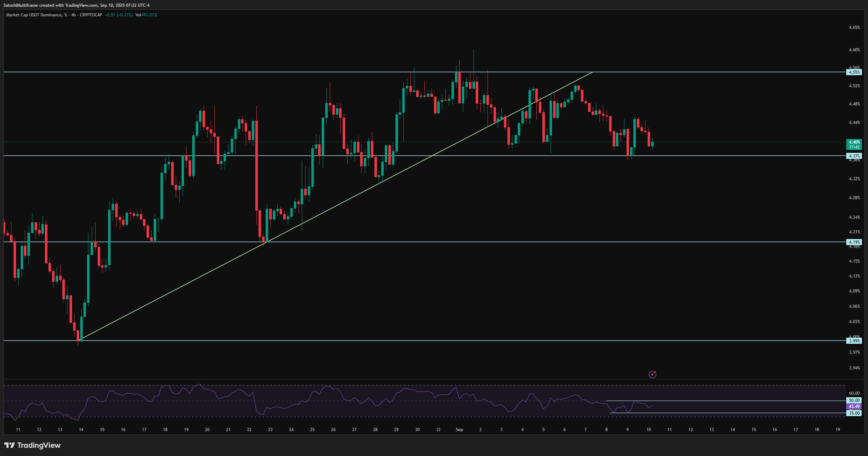Click the '26' date label on time axis
The width and height of the screenshot is (868, 456).
pyautogui.click(x=333, y=430)
